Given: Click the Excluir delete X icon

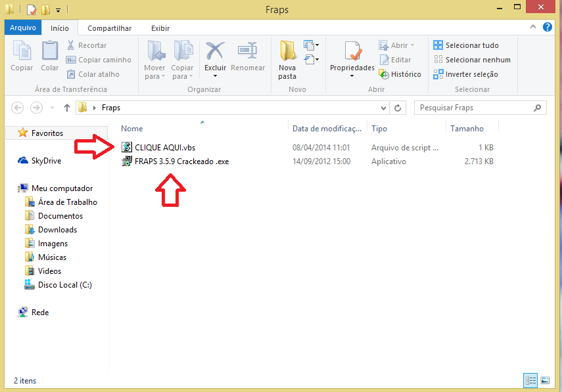Looking at the screenshot, I should (x=215, y=51).
